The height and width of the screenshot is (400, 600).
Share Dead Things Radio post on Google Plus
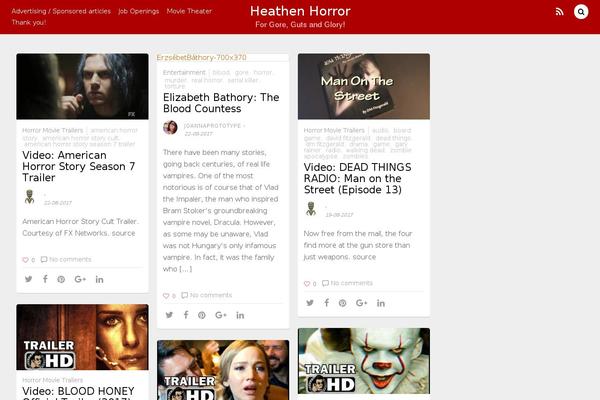tap(362, 303)
